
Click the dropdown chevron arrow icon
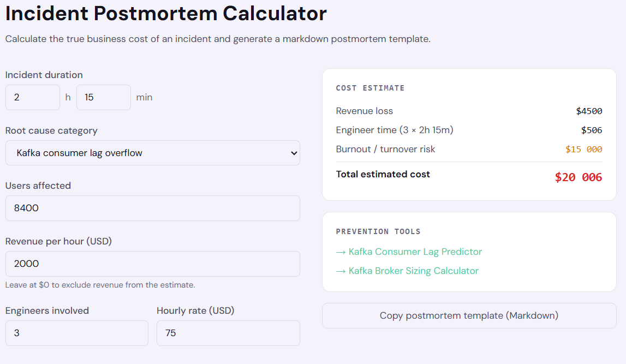[294, 153]
